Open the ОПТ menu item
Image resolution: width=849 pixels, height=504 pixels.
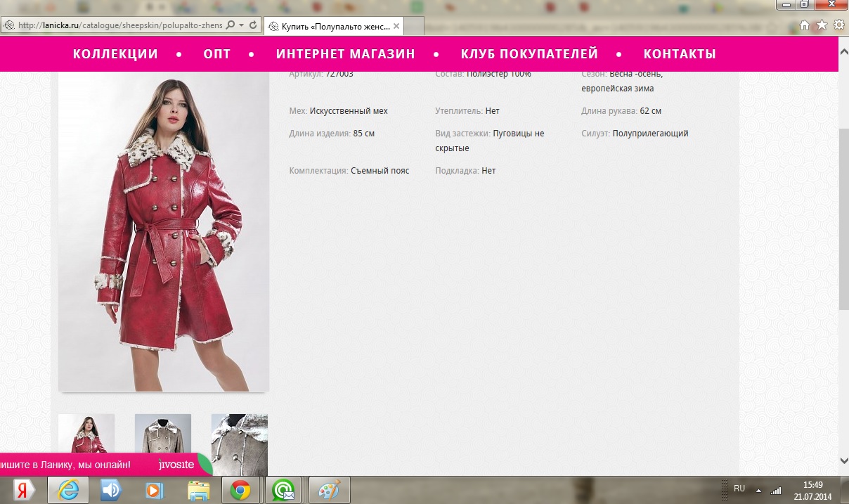point(217,54)
